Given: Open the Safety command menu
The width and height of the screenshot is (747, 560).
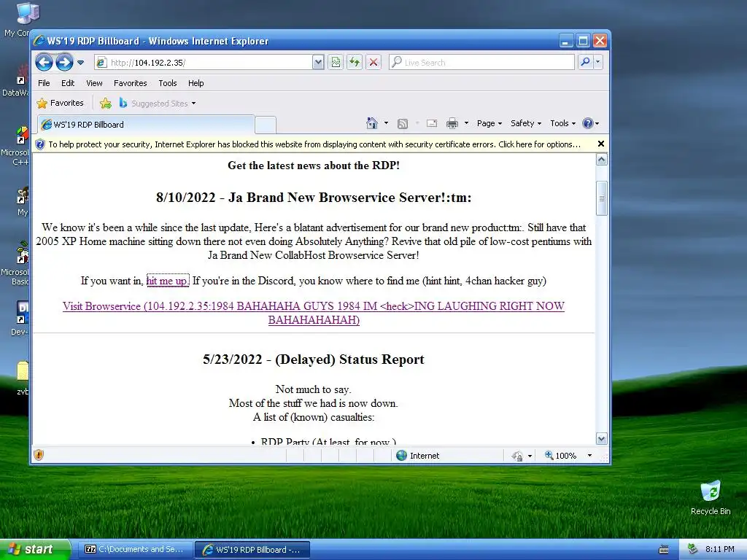Looking at the screenshot, I should 526,123.
